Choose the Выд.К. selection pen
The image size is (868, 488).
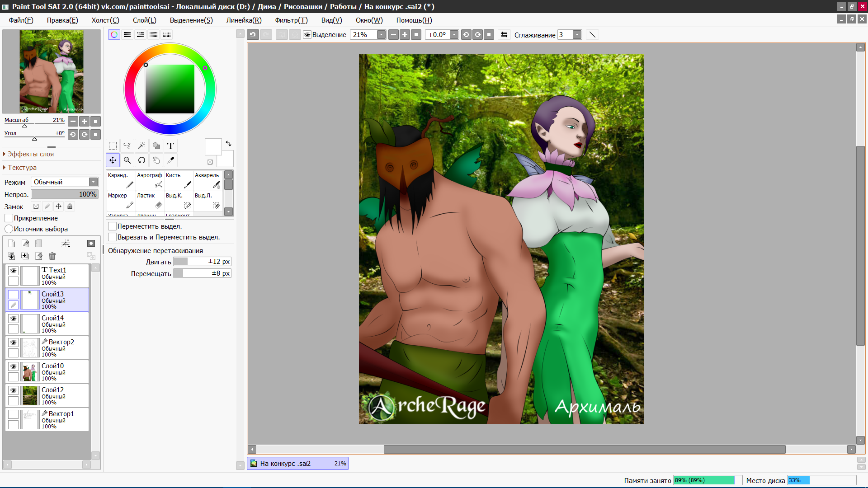coord(179,201)
